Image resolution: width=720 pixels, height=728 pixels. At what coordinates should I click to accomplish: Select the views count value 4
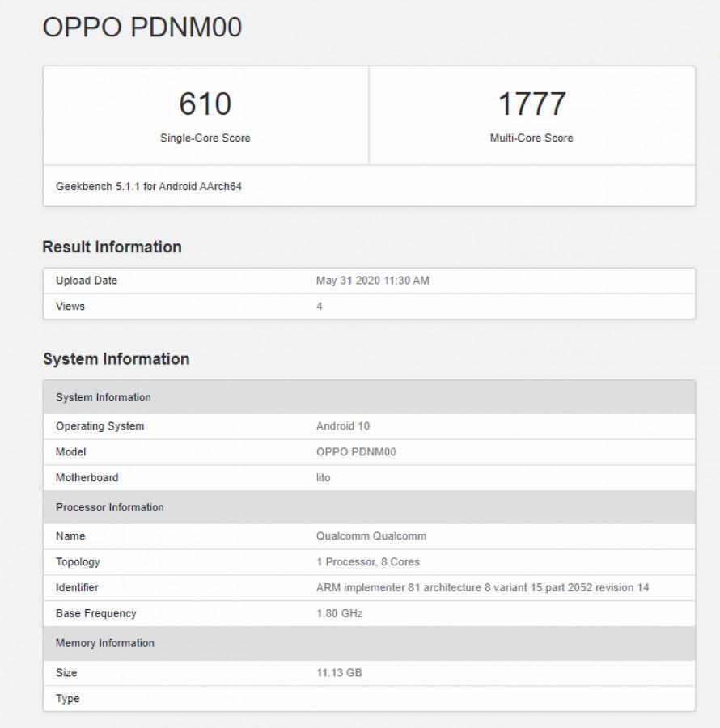320,307
